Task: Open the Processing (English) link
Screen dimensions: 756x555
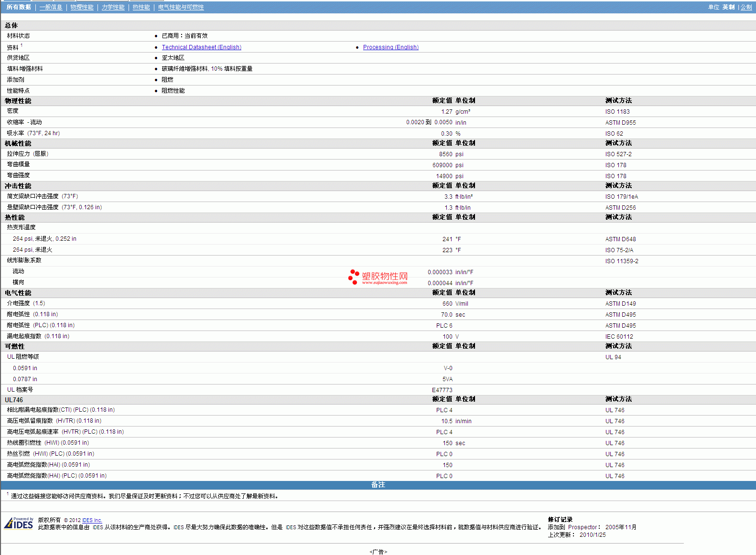Action: 390,47
